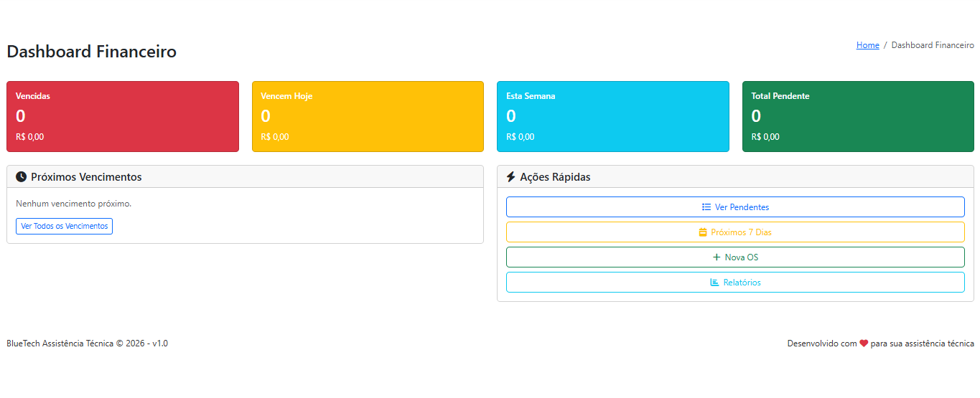
Task: Click the chart icon in Relatórios
Action: pyautogui.click(x=714, y=283)
